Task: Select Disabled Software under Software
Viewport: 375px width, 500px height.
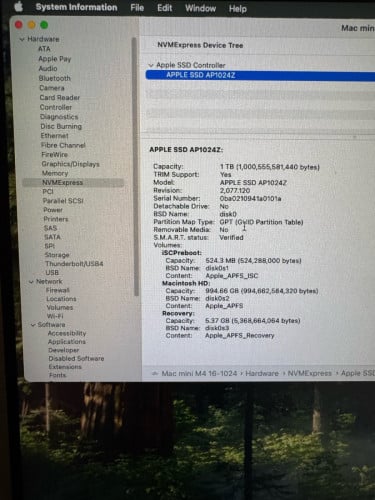Action: (x=76, y=359)
